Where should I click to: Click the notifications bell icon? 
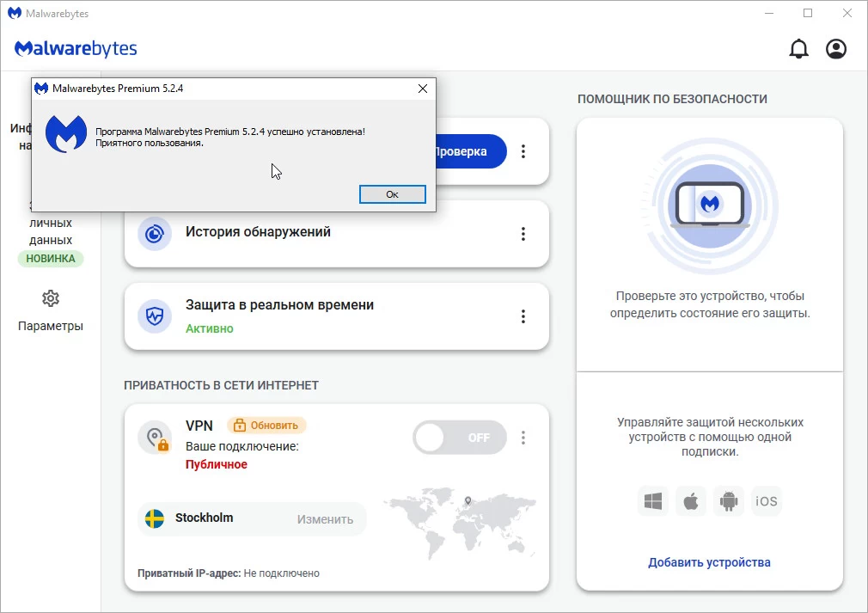click(x=798, y=49)
